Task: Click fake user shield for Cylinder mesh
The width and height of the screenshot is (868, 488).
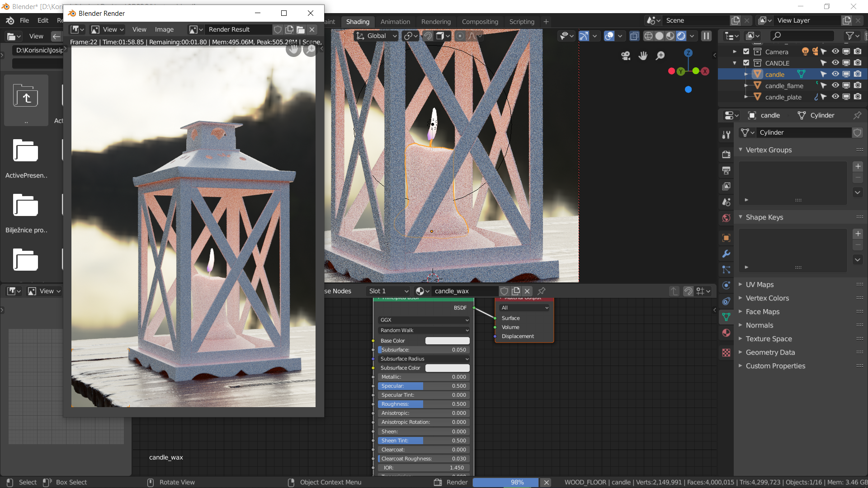Action: (857, 132)
